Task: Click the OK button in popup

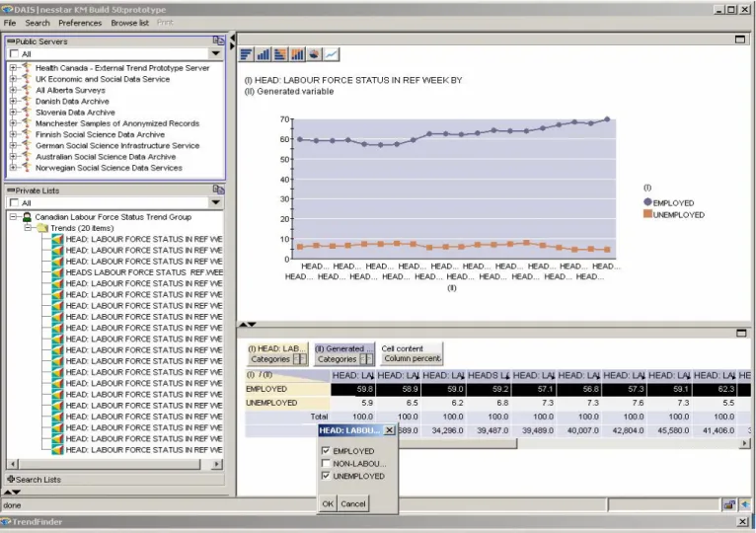Action: pos(328,503)
